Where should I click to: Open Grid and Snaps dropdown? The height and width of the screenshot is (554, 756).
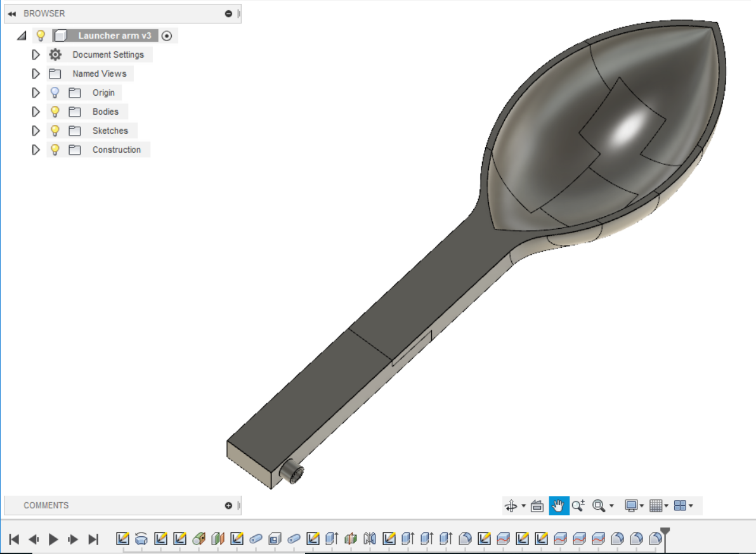tap(660, 505)
